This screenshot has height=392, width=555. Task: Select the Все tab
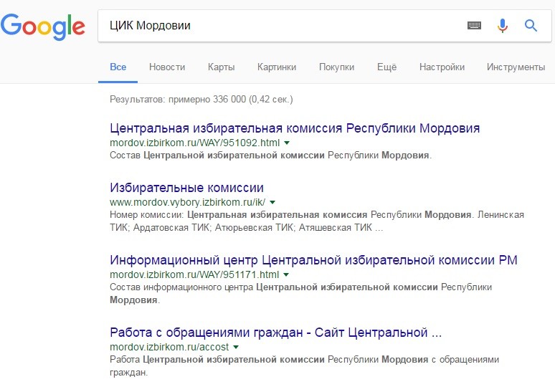tap(118, 67)
